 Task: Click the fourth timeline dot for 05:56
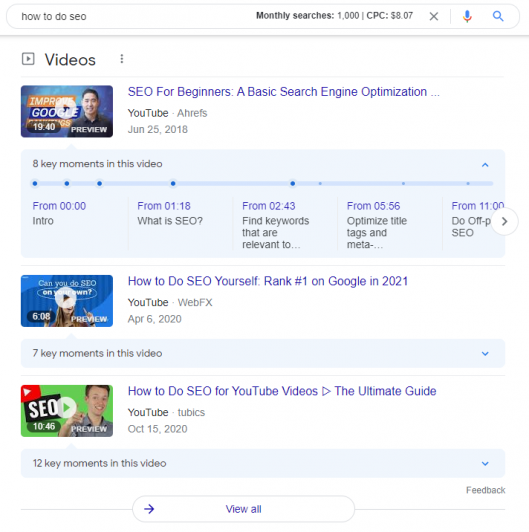173,184
